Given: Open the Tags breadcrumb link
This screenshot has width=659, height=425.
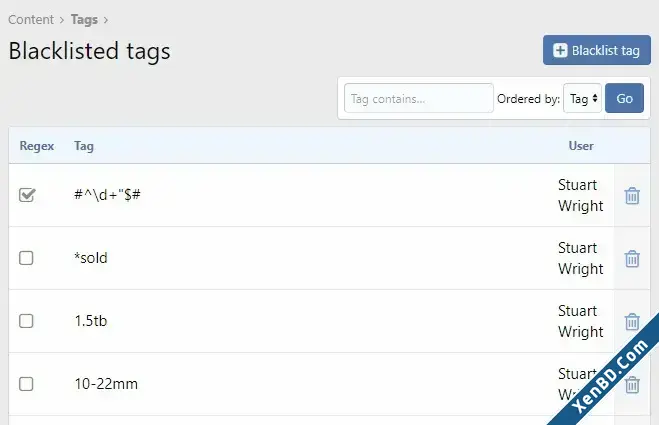Looking at the screenshot, I should 84,20.
